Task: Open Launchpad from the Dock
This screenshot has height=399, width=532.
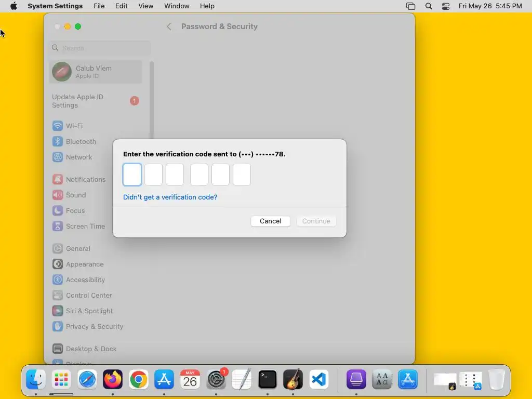Action: tap(61, 379)
